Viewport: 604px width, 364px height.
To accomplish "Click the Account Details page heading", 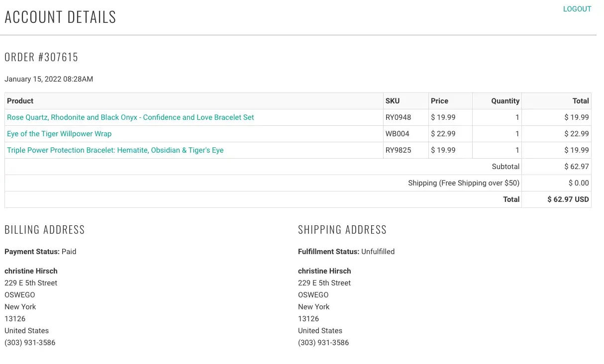I will [x=60, y=17].
